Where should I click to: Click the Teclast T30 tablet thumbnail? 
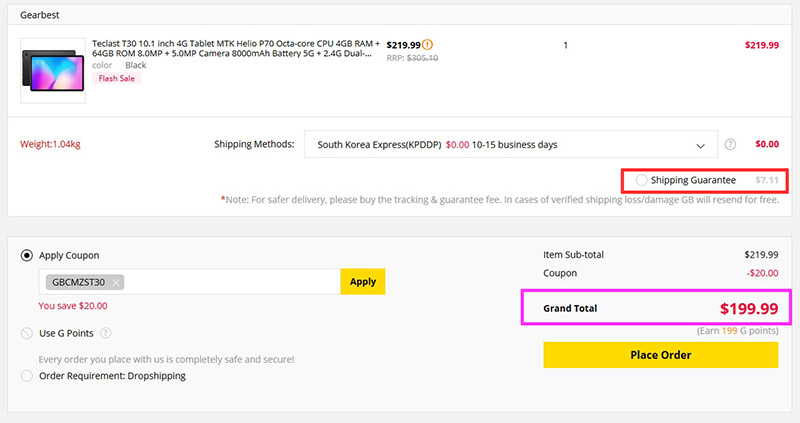coord(53,70)
